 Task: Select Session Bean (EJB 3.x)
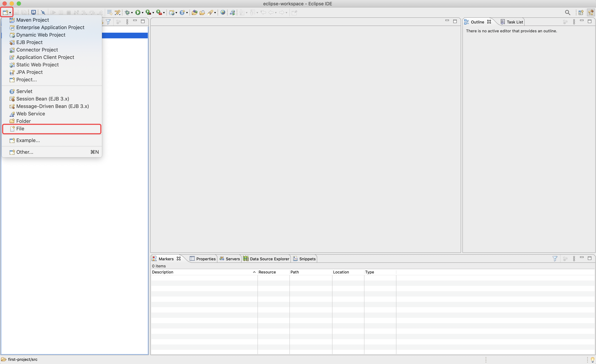point(52,99)
